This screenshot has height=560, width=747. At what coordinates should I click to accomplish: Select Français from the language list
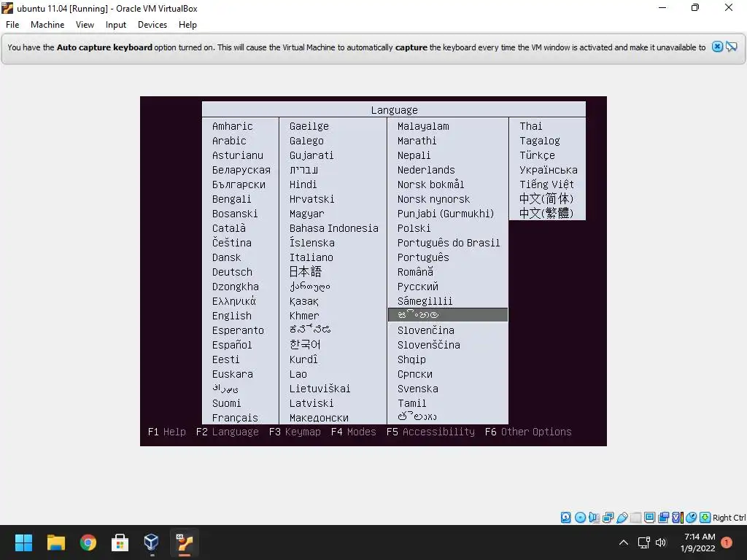235,418
